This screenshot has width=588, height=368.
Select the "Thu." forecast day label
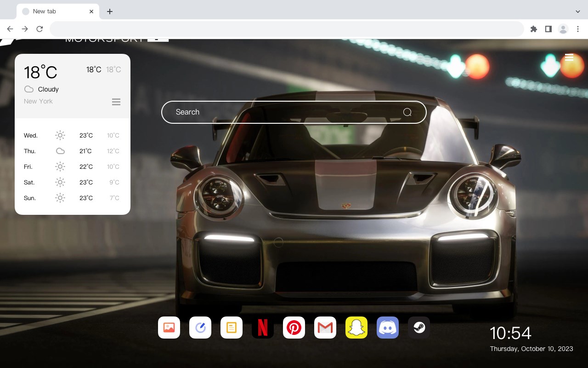click(30, 151)
